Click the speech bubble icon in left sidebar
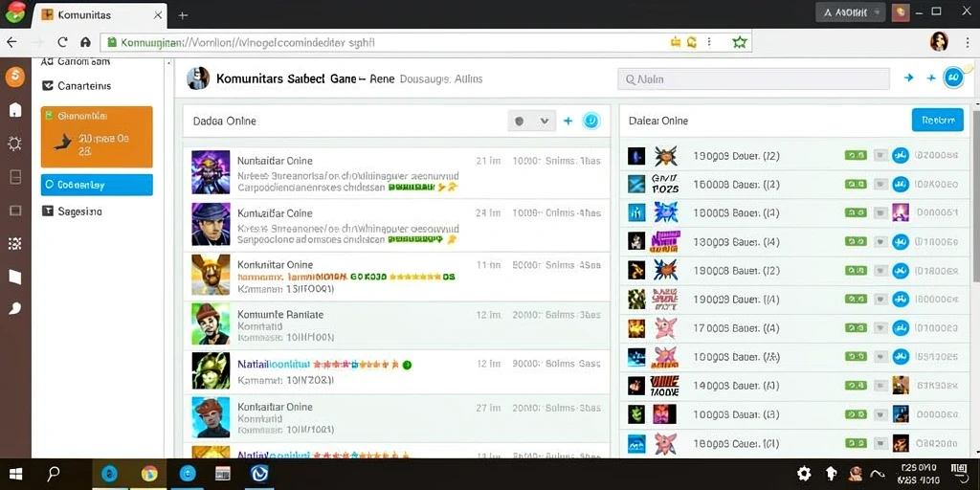This screenshot has height=490, width=980. tap(15, 308)
